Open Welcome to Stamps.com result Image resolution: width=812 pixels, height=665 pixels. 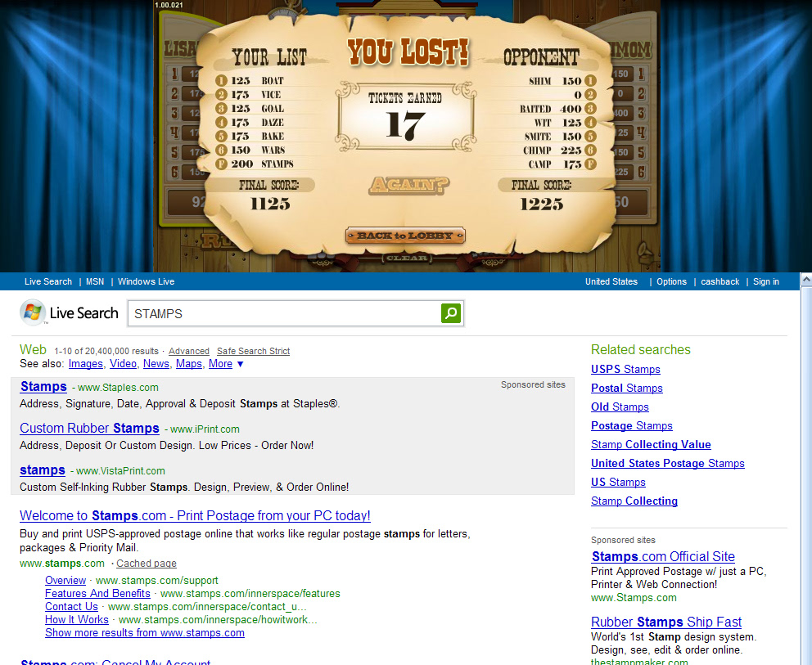(x=196, y=515)
